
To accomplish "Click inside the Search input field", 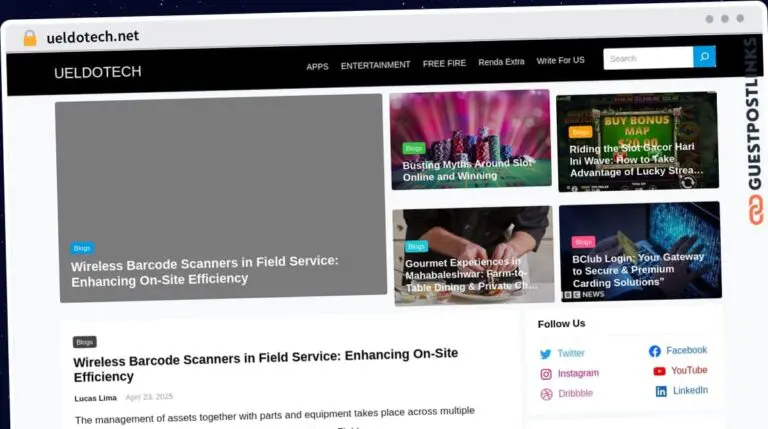I will click(x=648, y=58).
